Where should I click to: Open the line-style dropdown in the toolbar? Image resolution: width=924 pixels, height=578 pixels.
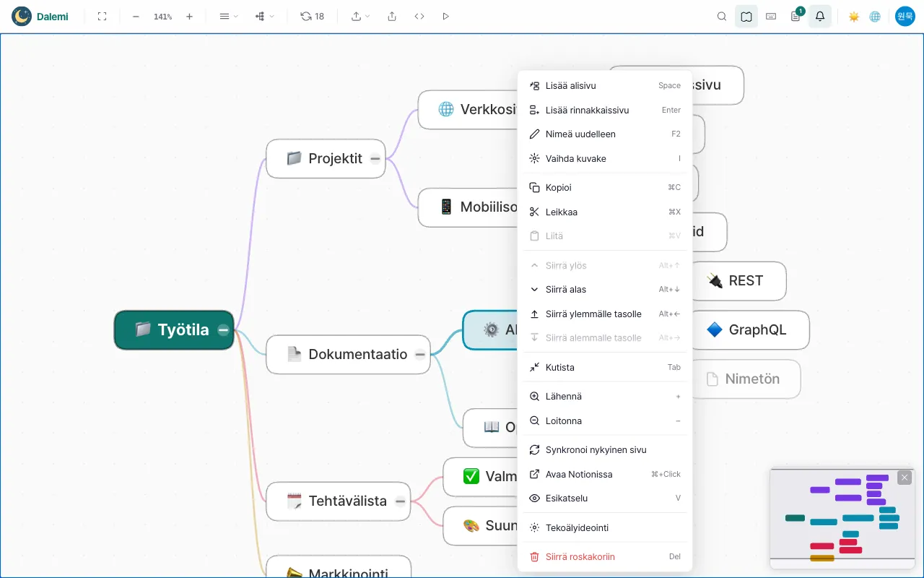(x=228, y=16)
